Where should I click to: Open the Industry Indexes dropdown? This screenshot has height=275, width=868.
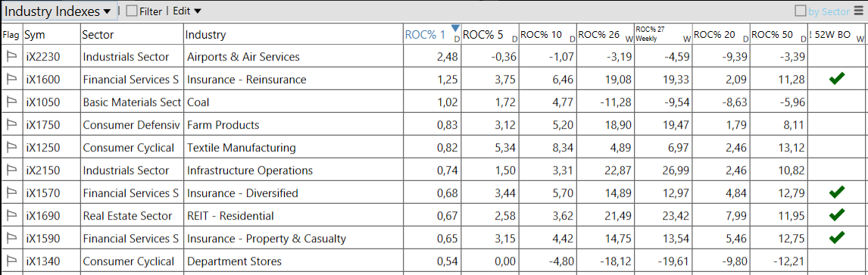[59, 11]
